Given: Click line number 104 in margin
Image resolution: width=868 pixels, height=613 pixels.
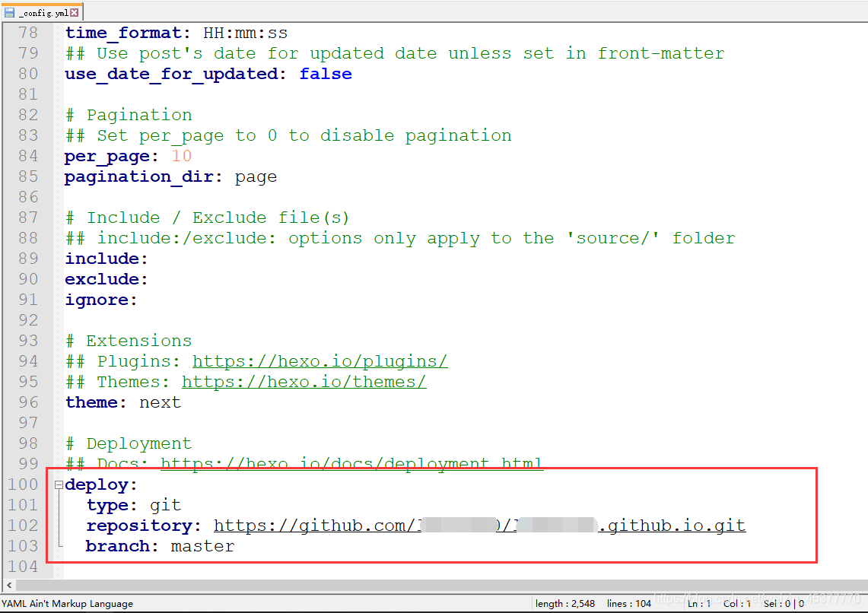Looking at the screenshot, I should 23,567.
